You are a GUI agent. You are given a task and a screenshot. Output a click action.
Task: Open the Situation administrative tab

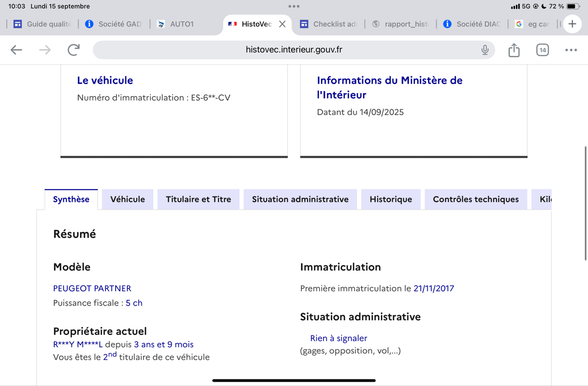pos(300,199)
